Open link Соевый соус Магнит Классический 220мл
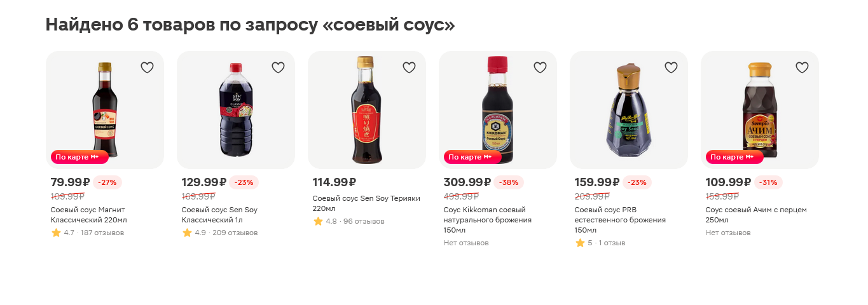 tap(89, 215)
